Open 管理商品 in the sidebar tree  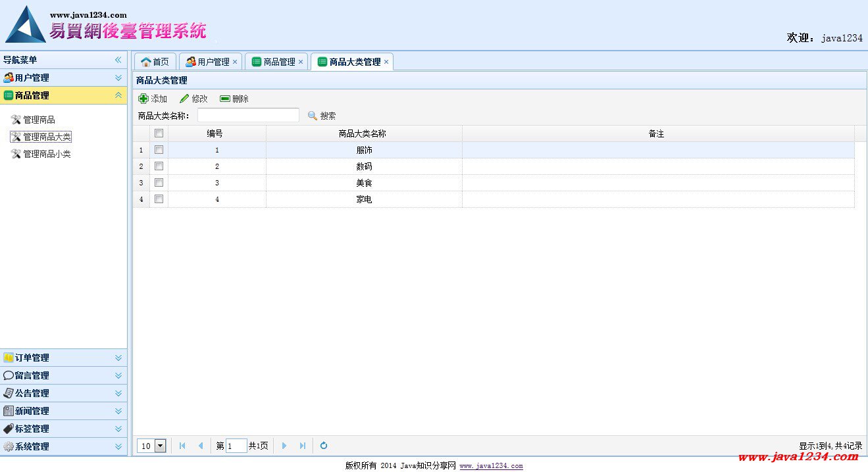[x=39, y=120]
